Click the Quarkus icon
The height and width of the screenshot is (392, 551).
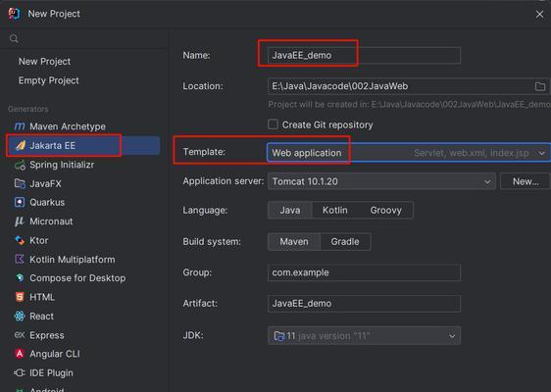(x=20, y=202)
